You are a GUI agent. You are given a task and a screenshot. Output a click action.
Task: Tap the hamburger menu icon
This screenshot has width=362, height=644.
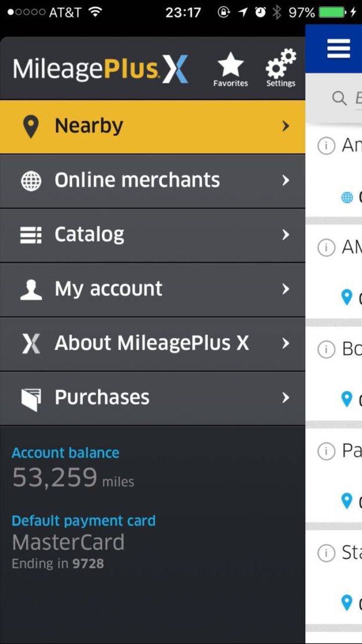pyautogui.click(x=338, y=48)
